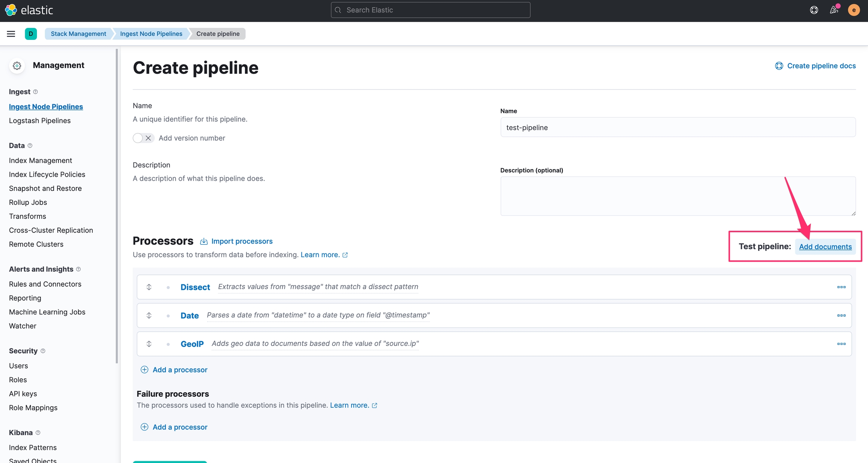Open the help menu icon
868x463 pixels.
coord(814,10)
